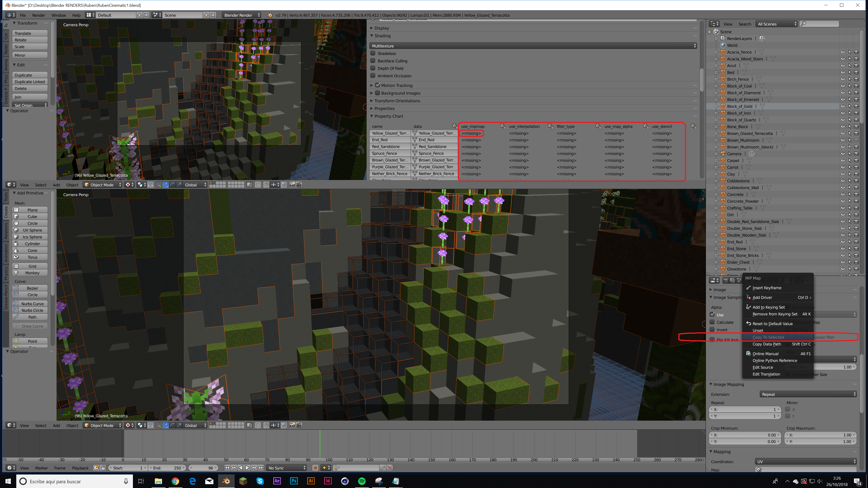Open Spotify from the Windows taskbar
Image resolution: width=868 pixels, height=488 pixels.
pos(362,481)
